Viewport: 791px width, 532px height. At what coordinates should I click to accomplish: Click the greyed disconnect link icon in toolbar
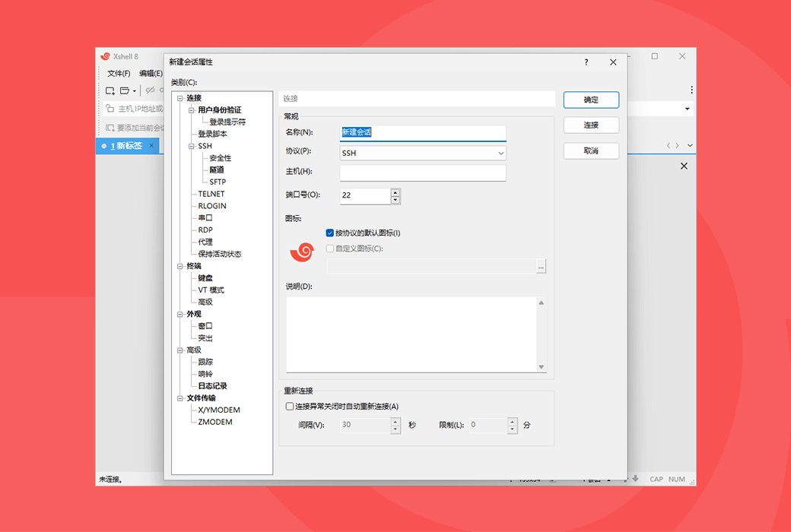pyautogui.click(x=150, y=90)
